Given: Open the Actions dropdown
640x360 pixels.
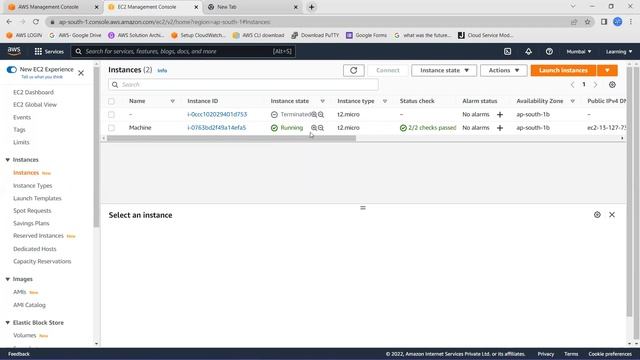Looking at the screenshot, I should coord(503,70).
